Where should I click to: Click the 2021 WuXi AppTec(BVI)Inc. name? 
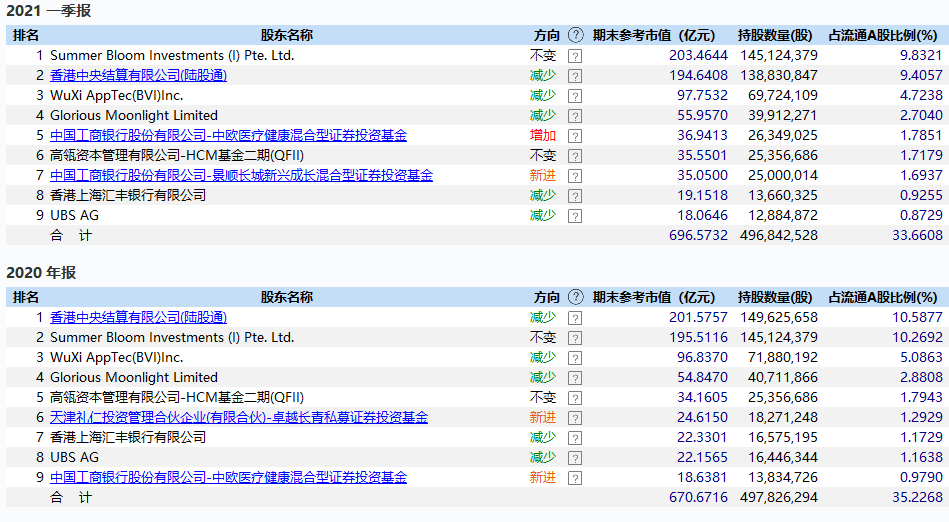coord(116,95)
